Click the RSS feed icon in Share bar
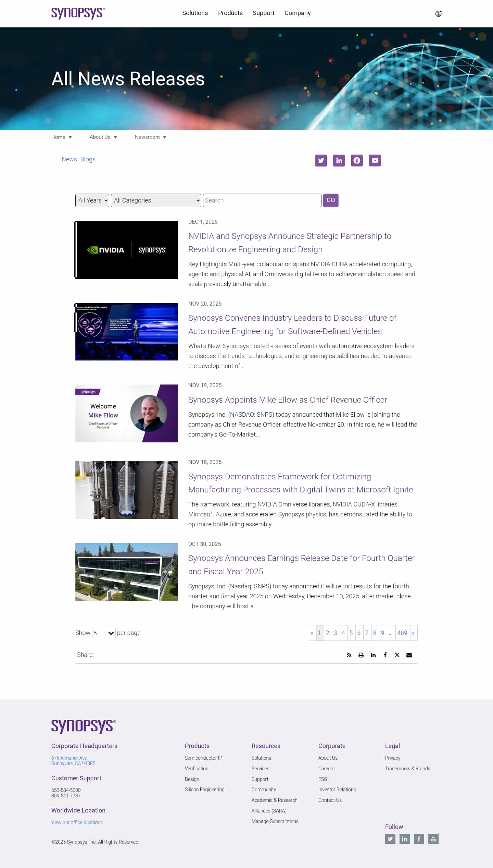 coord(349,655)
